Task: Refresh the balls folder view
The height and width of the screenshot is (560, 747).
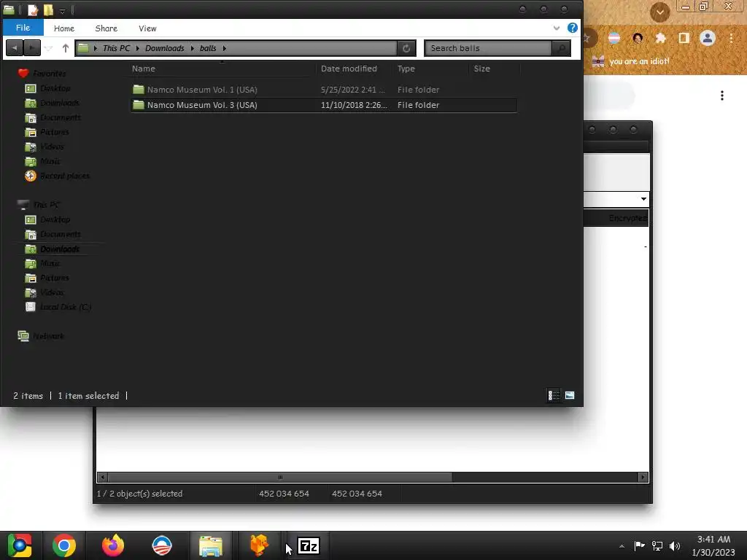Action: (406, 48)
